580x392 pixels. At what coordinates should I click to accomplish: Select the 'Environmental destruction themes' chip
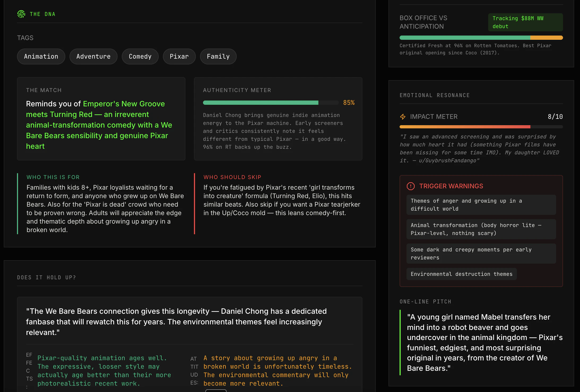[x=461, y=274]
